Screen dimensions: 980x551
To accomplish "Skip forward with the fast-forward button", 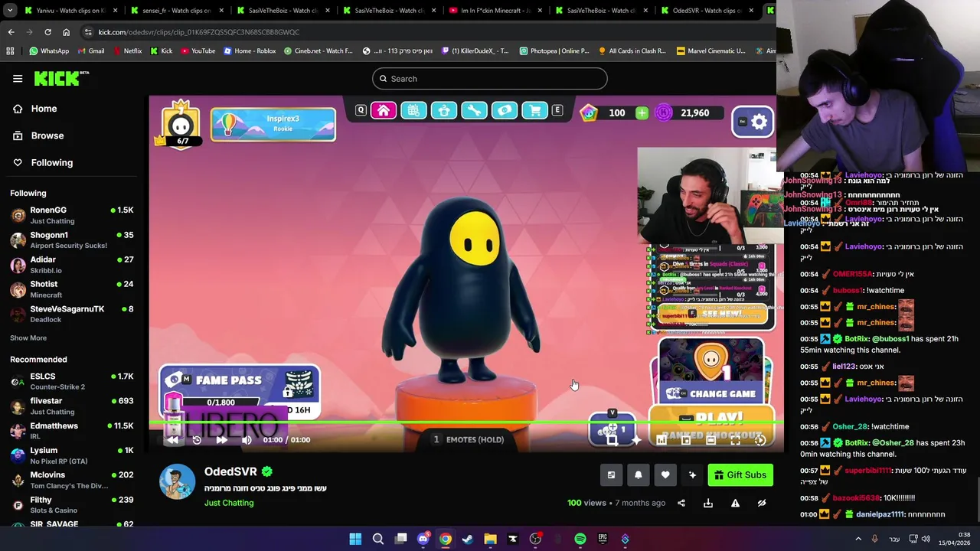I will [x=221, y=440].
